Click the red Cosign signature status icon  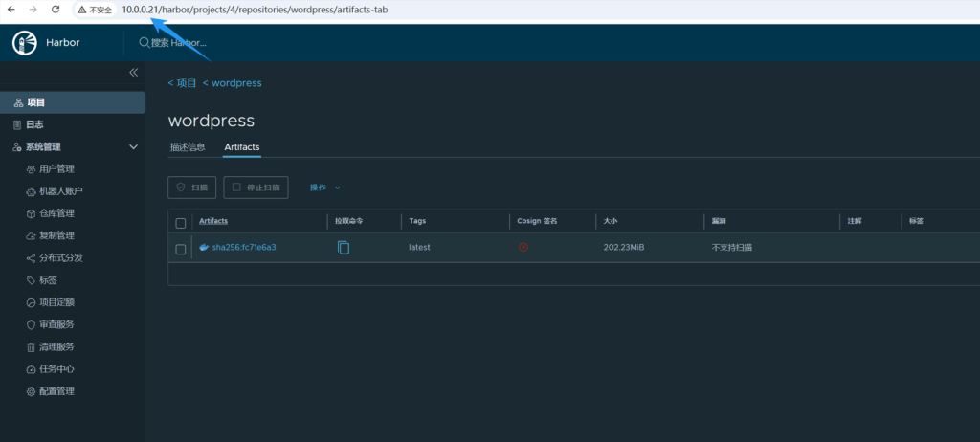tap(523, 247)
